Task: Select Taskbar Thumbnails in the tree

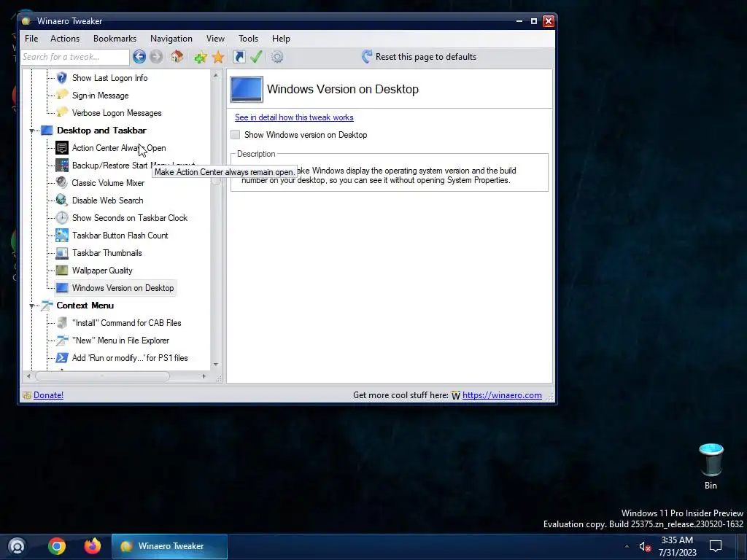Action: (x=107, y=253)
